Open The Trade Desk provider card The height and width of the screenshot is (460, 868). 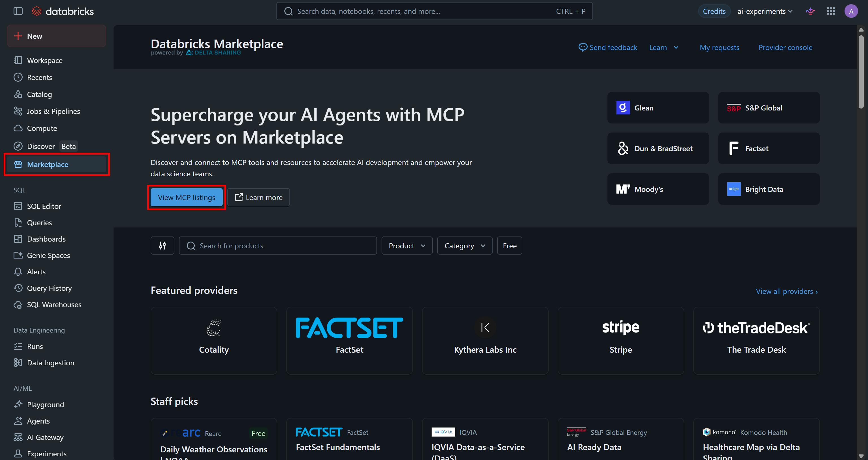pyautogui.click(x=756, y=341)
